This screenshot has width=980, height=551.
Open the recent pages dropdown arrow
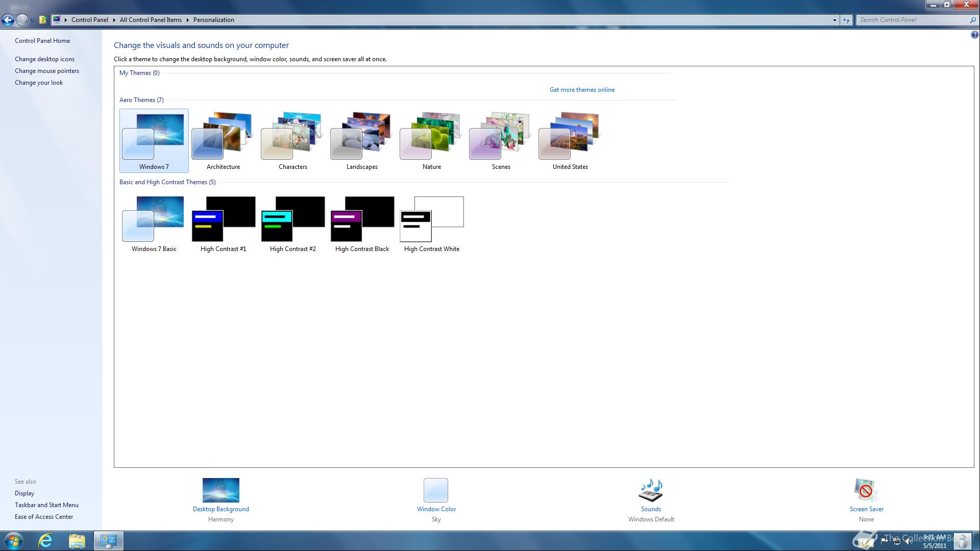(32, 20)
